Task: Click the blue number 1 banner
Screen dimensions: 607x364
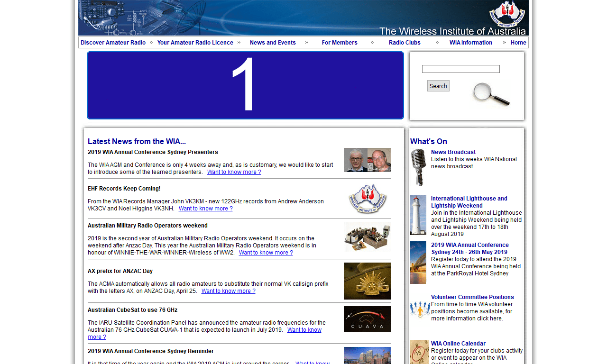Action: pos(245,85)
